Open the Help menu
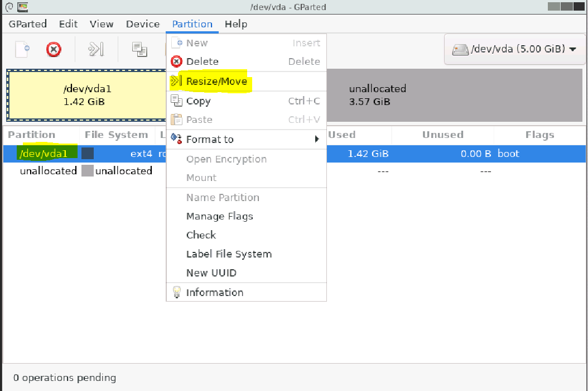Viewport: 588px width, 391px height. tap(236, 24)
